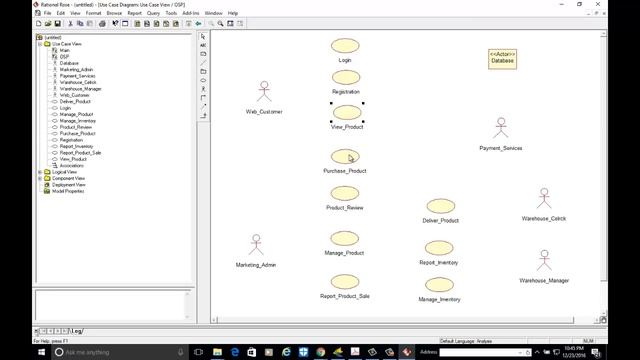Click the context-sensitive help arrow icon
Screen dimensions: 640x360
pos(115,24)
